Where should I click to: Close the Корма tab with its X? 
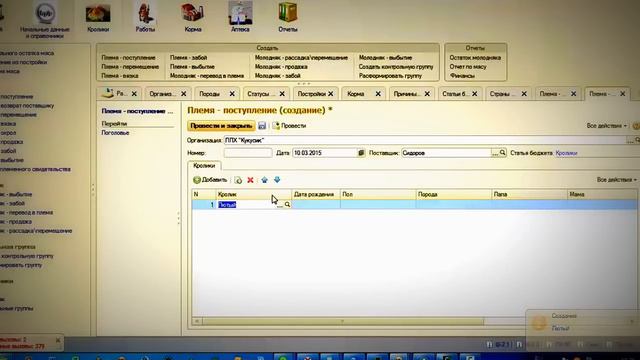click(378, 94)
